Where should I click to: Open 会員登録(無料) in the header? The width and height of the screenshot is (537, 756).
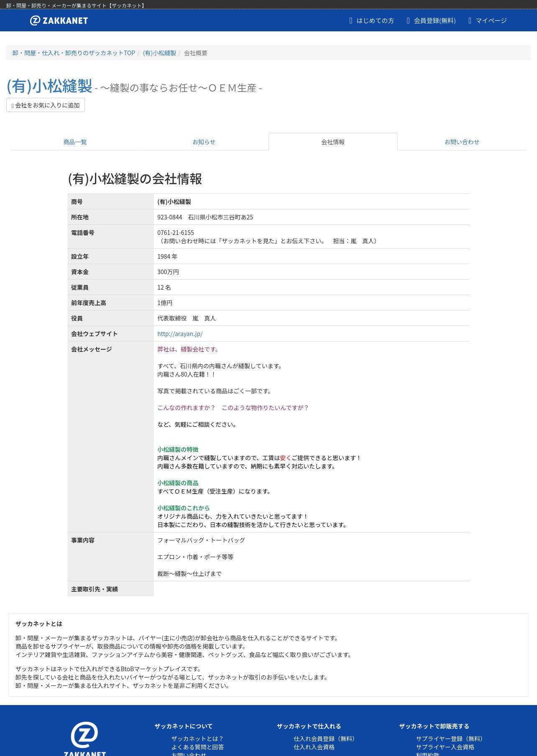click(x=431, y=20)
